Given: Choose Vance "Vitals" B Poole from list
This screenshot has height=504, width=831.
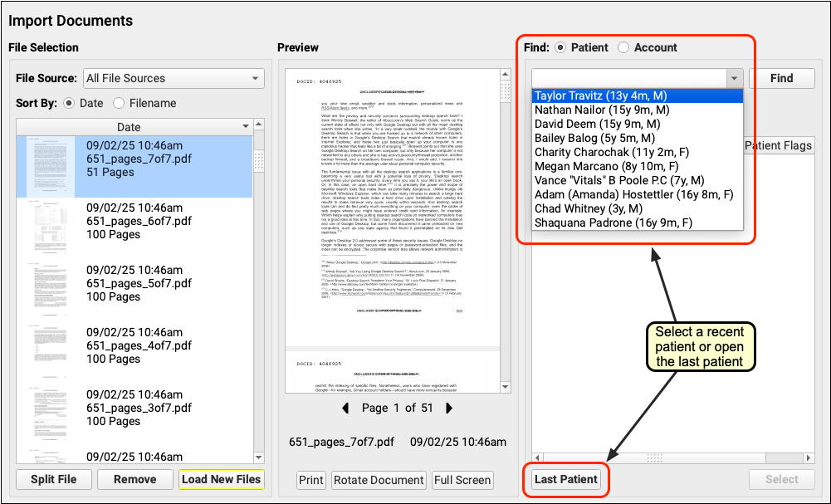Looking at the screenshot, I should (x=637, y=181).
